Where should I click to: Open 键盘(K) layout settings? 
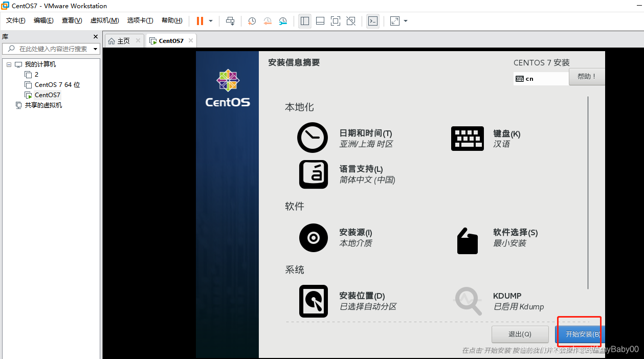coord(486,139)
